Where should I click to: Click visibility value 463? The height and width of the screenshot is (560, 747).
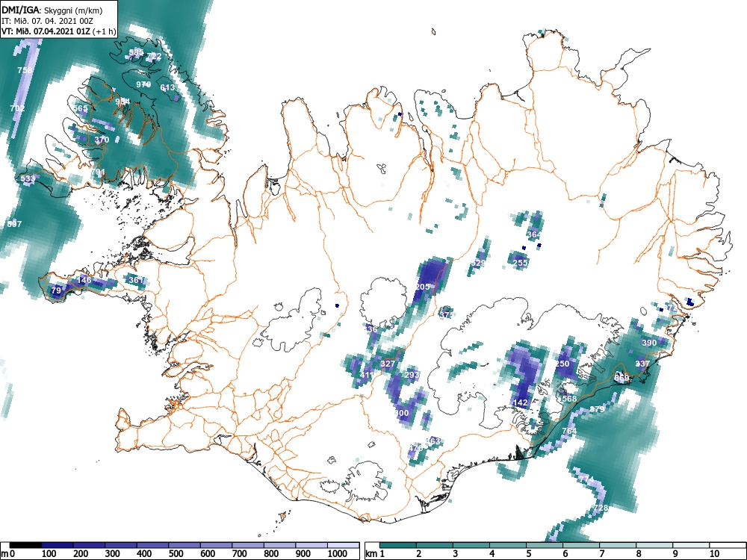click(433, 441)
